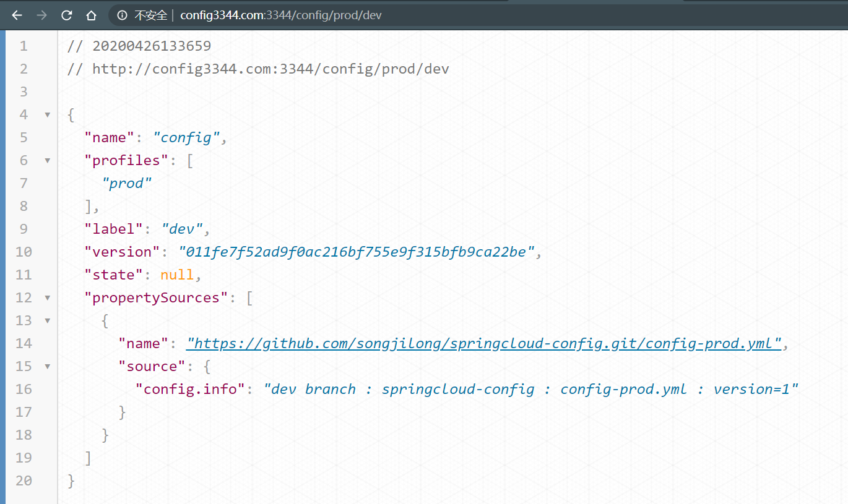The image size is (848, 504).
Task: Click the dev branch config.info value
Action: 531,389
